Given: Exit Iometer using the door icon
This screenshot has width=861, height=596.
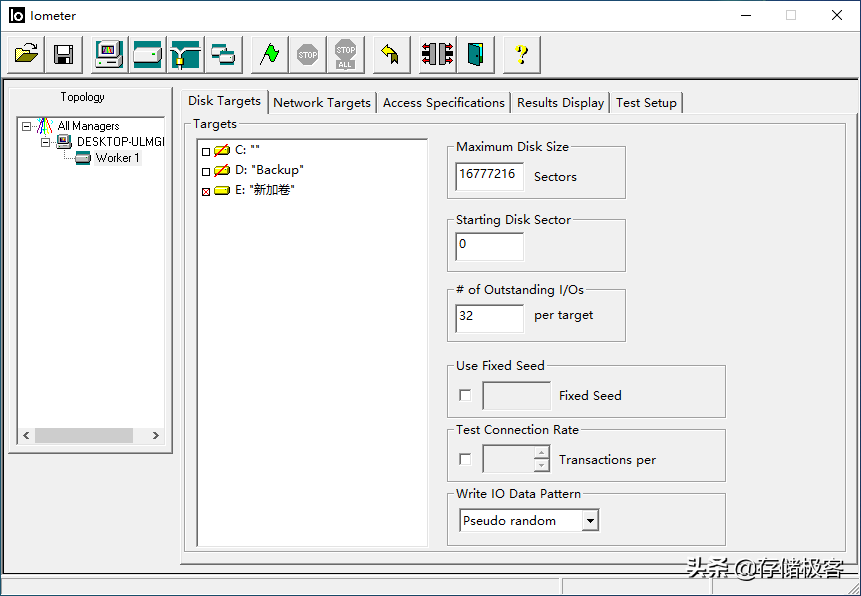Looking at the screenshot, I should point(476,54).
